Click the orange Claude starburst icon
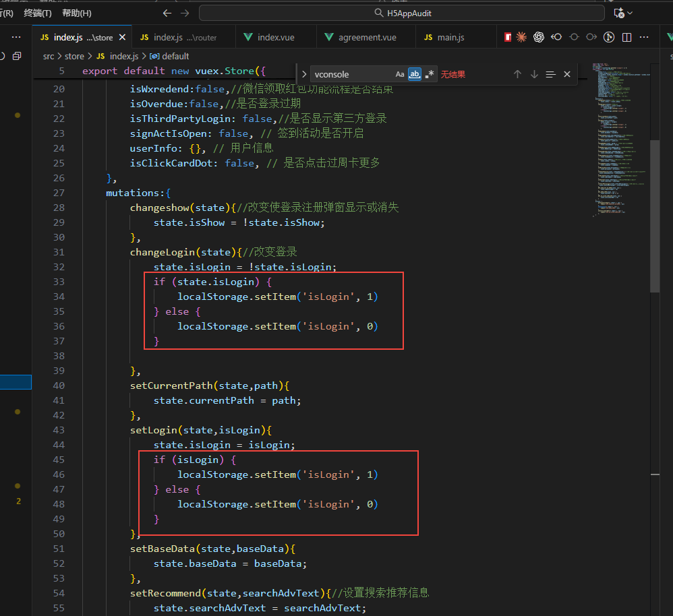Image resolution: width=673 pixels, height=616 pixels. click(x=521, y=37)
